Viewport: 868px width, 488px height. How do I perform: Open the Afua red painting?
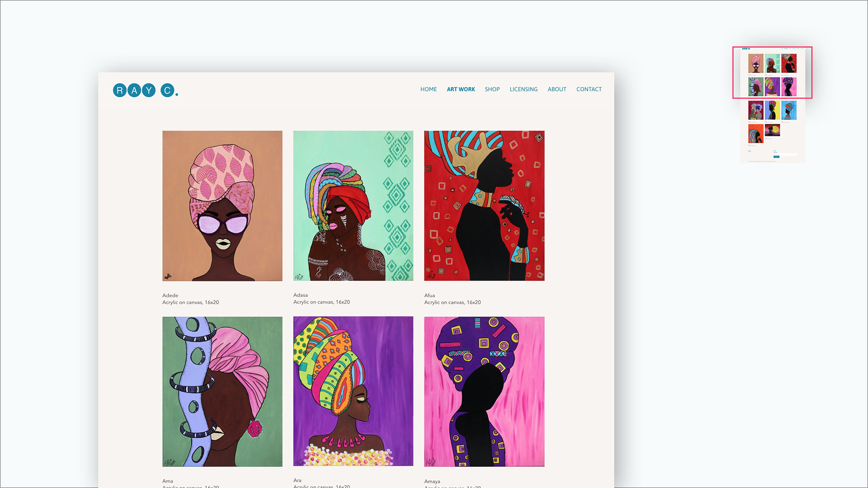(484, 206)
